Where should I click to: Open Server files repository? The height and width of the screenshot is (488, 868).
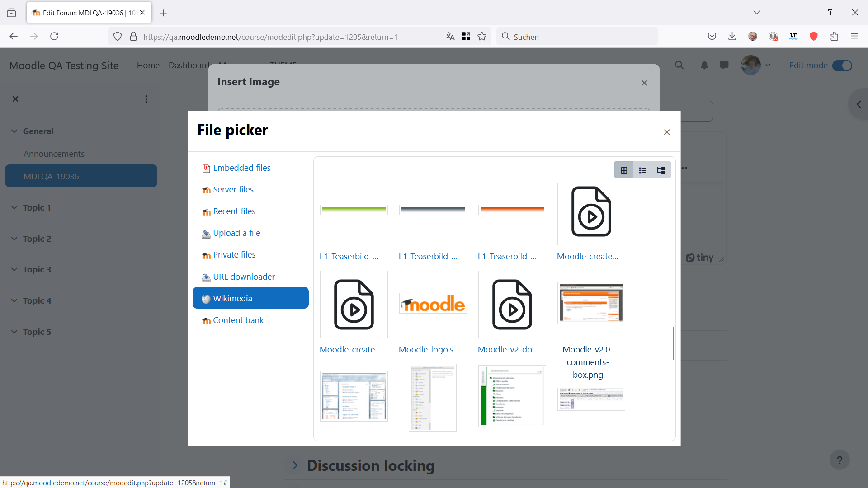tap(233, 190)
